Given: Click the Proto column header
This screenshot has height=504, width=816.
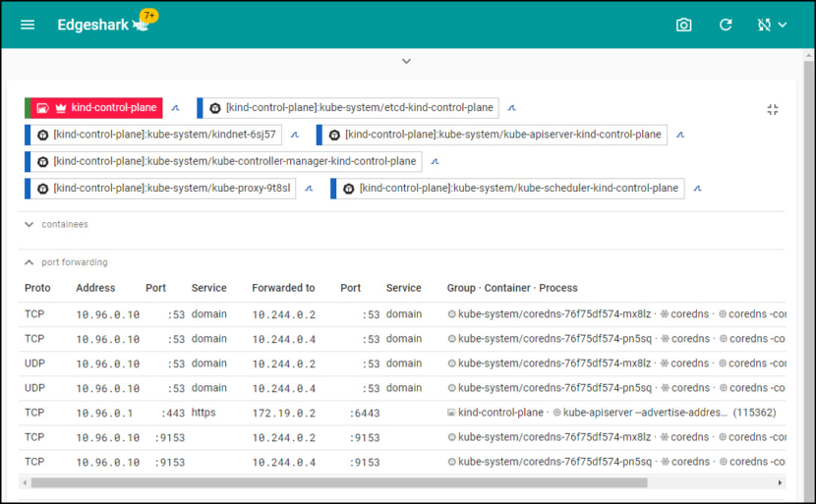Looking at the screenshot, I should click(x=37, y=288).
